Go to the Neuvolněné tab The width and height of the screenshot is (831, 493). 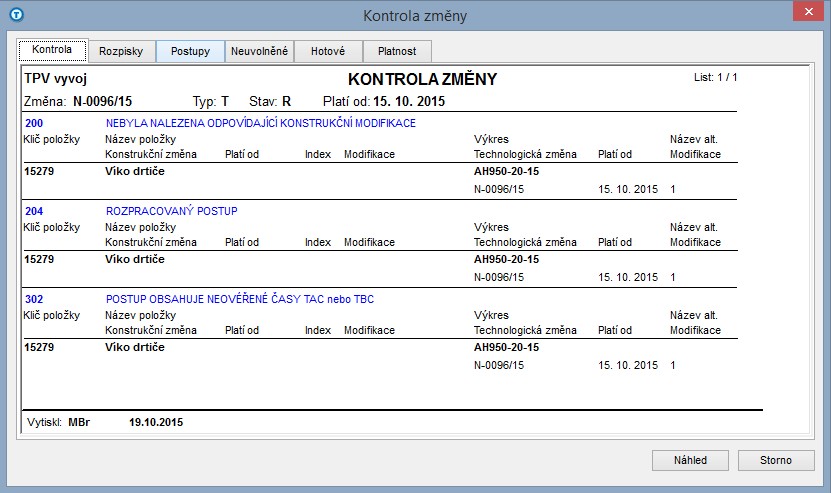click(260, 51)
